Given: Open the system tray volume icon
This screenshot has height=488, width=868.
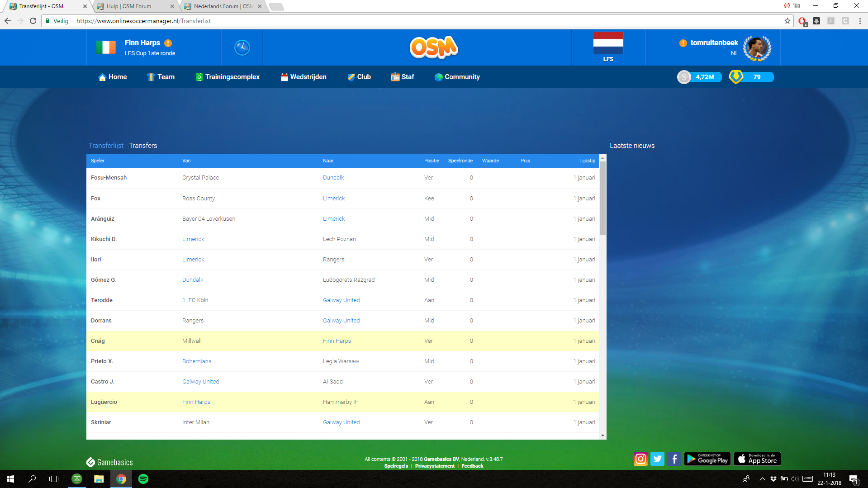Looking at the screenshot, I should click(795, 479).
